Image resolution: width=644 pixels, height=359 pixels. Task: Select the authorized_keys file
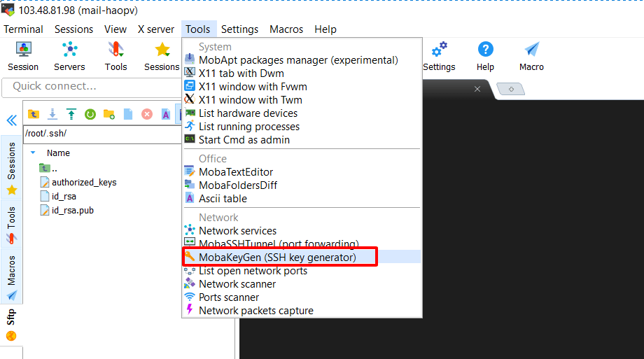pos(84,183)
